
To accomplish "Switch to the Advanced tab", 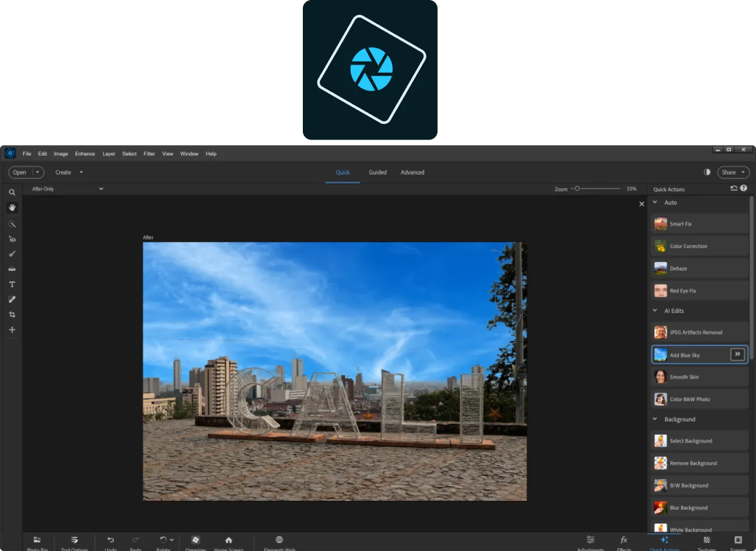I will click(x=412, y=173).
